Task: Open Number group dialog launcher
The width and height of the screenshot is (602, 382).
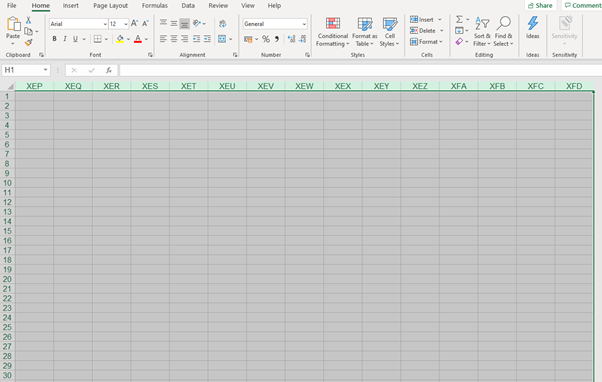Action: pos(307,55)
